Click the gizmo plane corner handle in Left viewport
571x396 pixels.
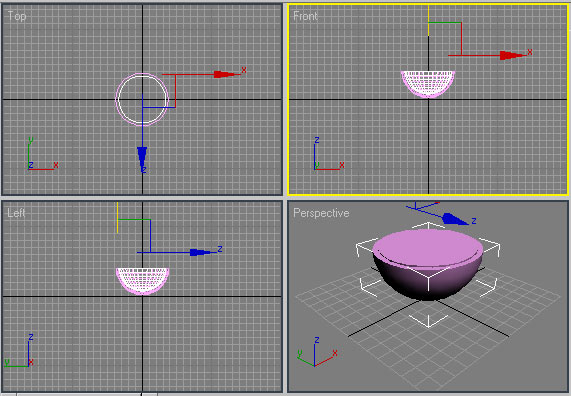coord(150,220)
